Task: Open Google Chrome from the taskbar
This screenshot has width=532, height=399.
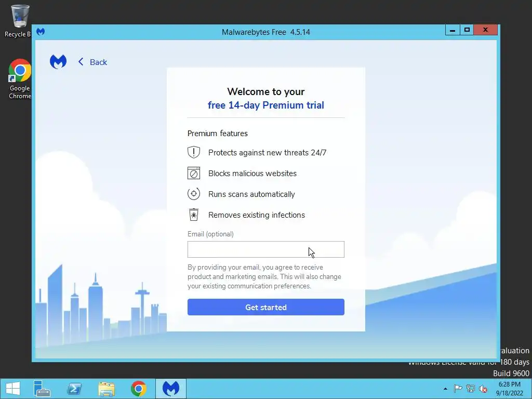Action: (138, 389)
